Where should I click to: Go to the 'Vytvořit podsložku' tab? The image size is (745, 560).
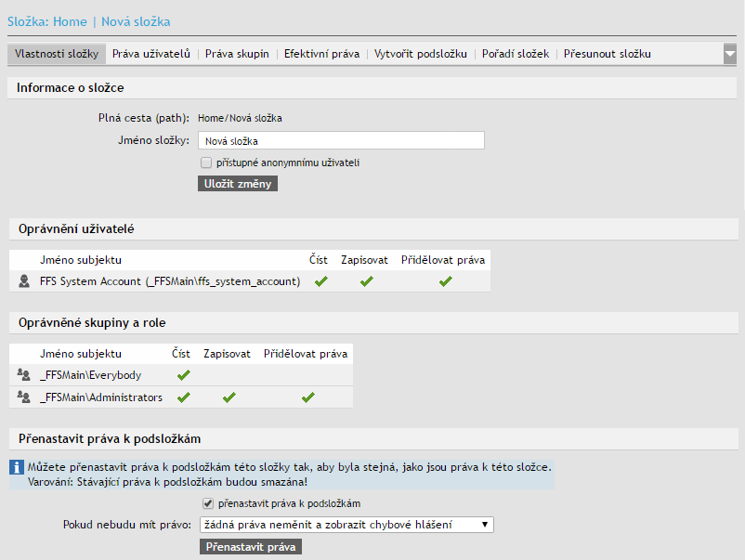[420, 54]
